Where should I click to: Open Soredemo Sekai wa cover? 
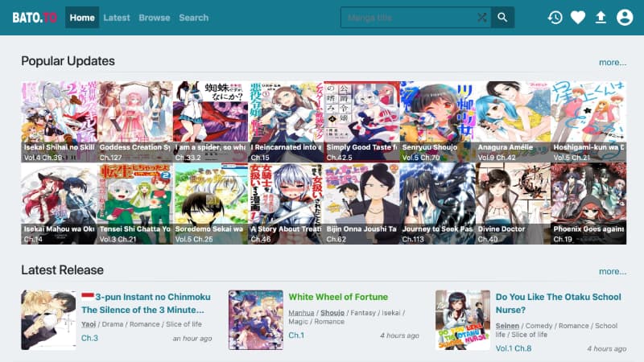coord(210,204)
